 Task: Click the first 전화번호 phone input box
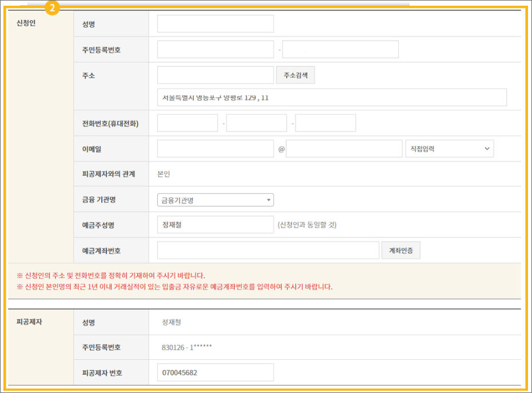[x=187, y=122]
